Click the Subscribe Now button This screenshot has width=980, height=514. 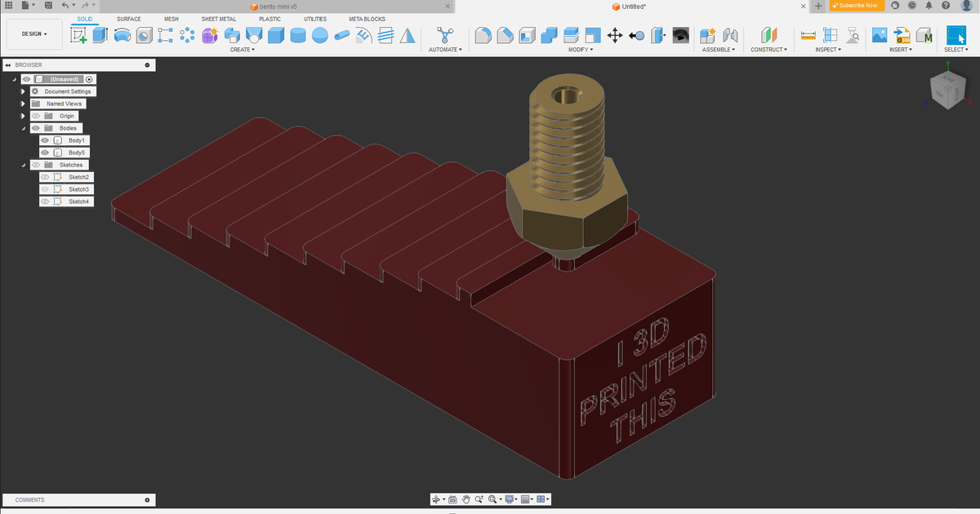(x=856, y=6)
